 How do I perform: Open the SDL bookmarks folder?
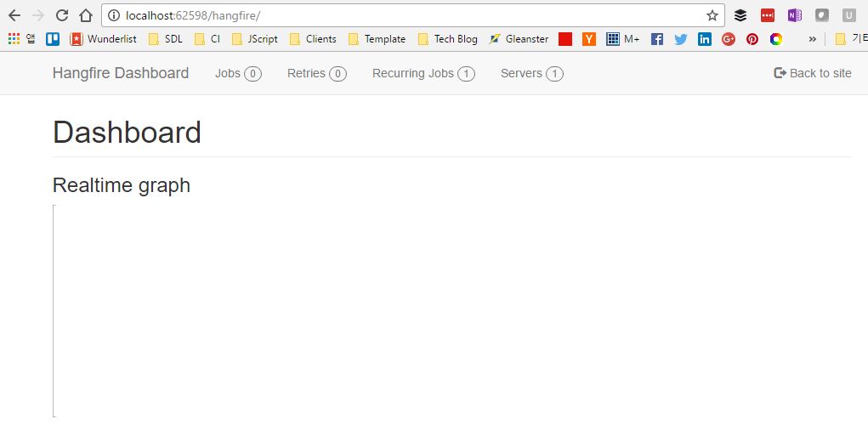166,39
